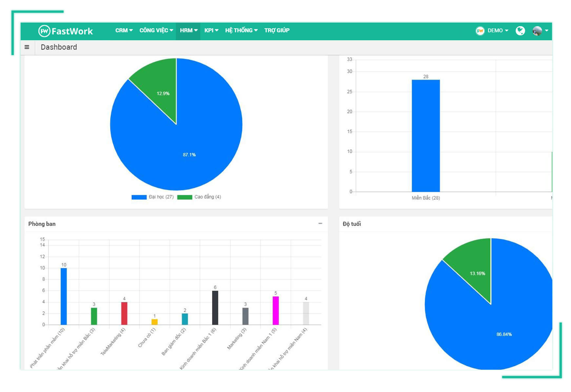Open the globe language icon
The width and height of the screenshot is (571, 392).
point(520,31)
